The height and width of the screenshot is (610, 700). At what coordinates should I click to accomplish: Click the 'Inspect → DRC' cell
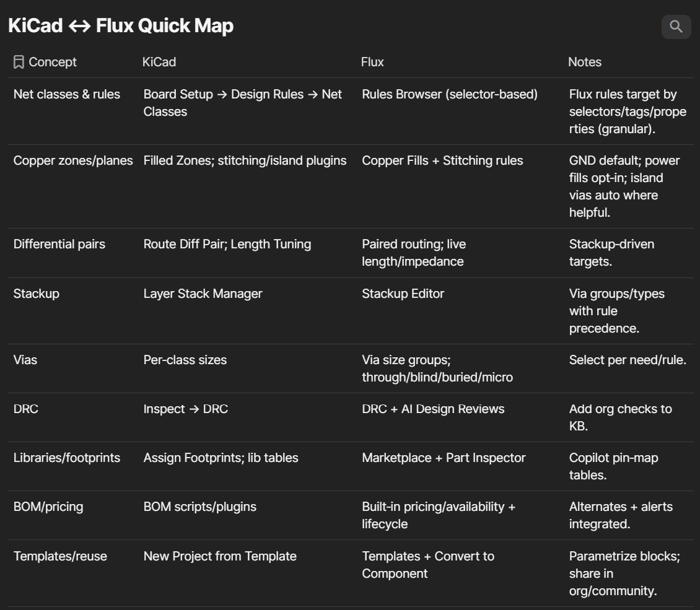[185, 409]
